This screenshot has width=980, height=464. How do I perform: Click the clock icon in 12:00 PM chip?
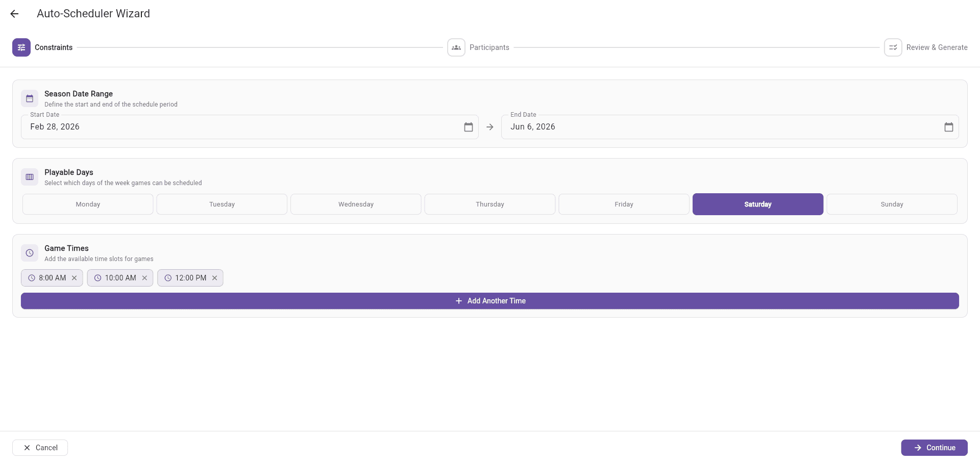pyautogui.click(x=168, y=278)
